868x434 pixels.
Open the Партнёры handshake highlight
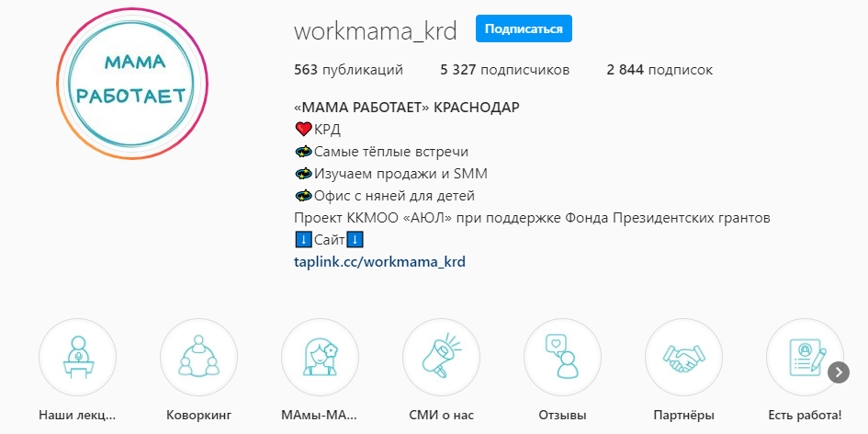(x=683, y=358)
